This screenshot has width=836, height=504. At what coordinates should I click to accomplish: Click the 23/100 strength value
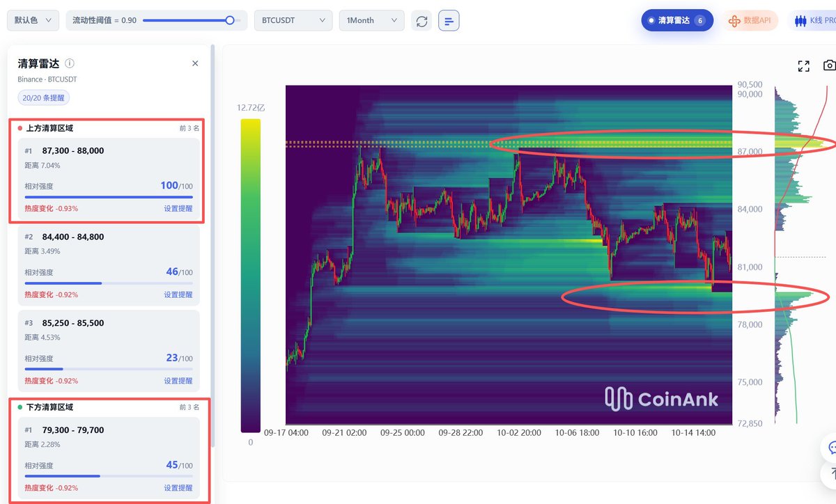(179, 359)
